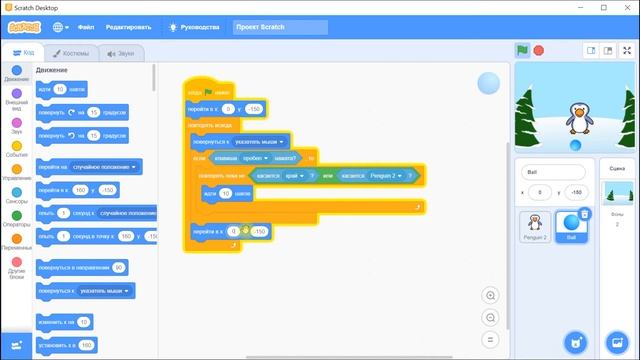
Task: Edit the sprite name field Ball
Action: point(553,172)
